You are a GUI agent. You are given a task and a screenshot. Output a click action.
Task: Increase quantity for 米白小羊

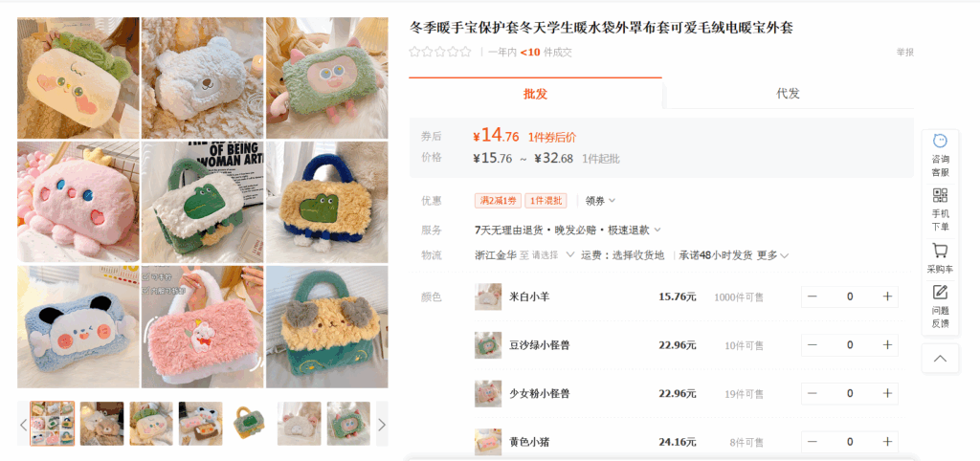(x=887, y=296)
